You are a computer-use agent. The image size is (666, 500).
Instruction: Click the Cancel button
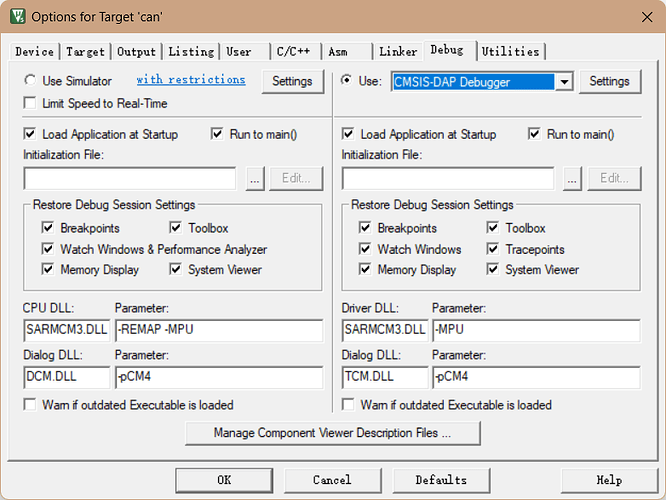tap(332, 480)
